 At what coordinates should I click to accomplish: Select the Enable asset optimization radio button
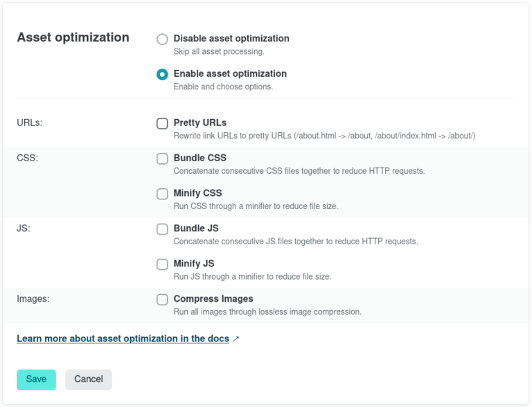coord(162,75)
